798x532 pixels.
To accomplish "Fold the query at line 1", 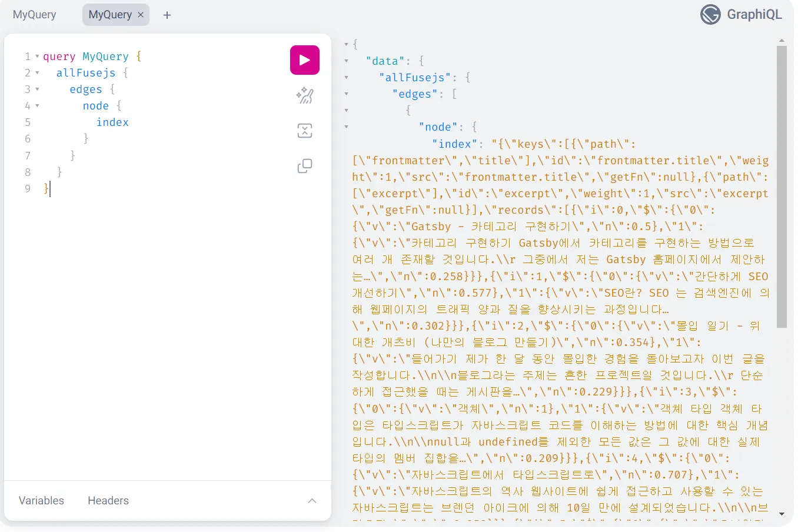I will point(37,56).
